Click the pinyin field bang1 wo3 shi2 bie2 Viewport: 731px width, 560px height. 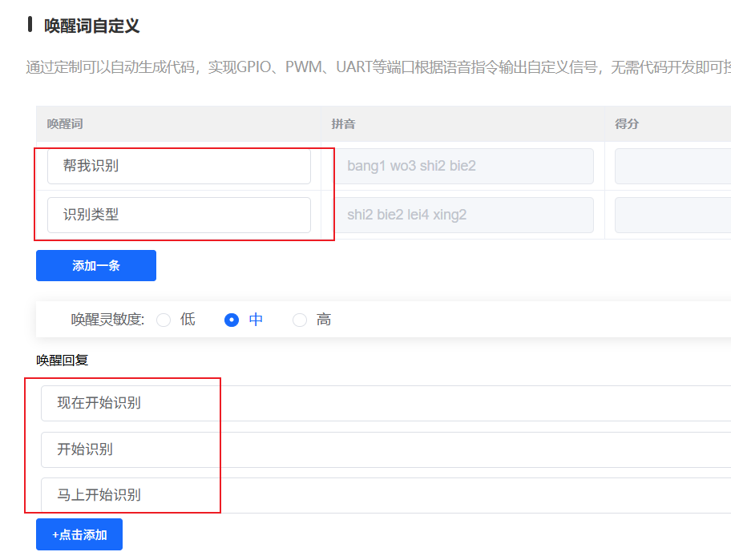(463, 167)
